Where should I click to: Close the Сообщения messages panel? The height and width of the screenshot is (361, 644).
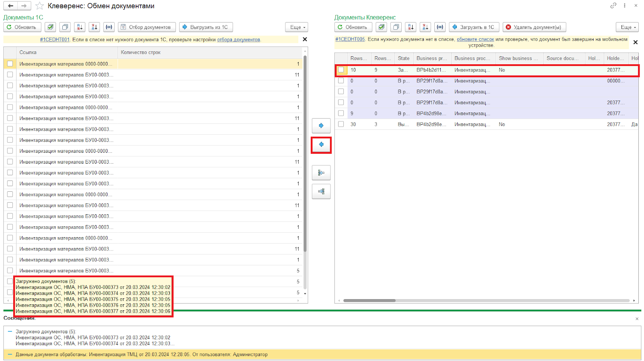pos(637,319)
